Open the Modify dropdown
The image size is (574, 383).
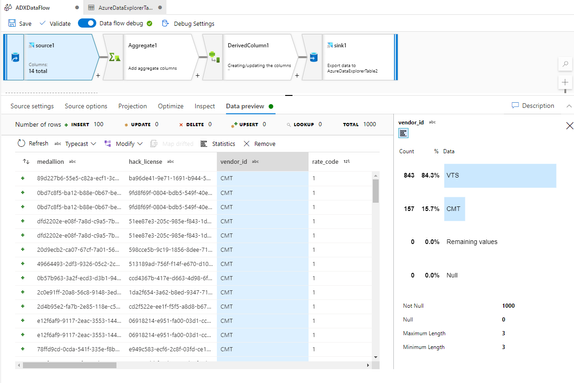click(x=124, y=144)
